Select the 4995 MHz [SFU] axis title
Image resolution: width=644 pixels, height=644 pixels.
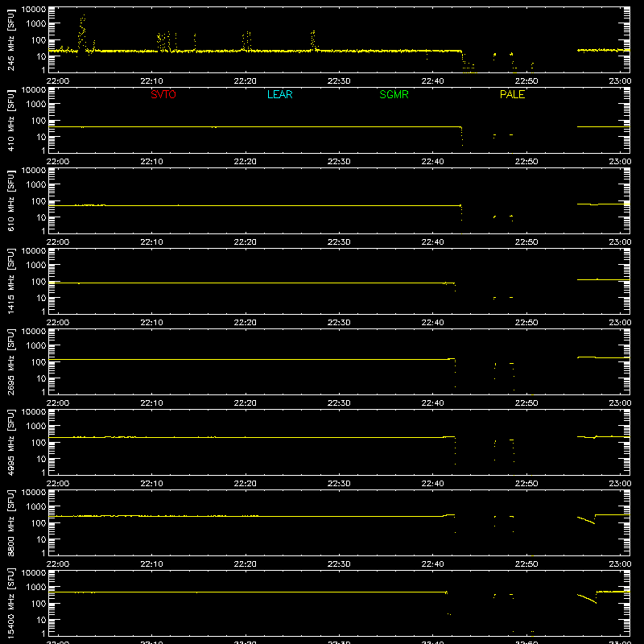(x=10, y=442)
